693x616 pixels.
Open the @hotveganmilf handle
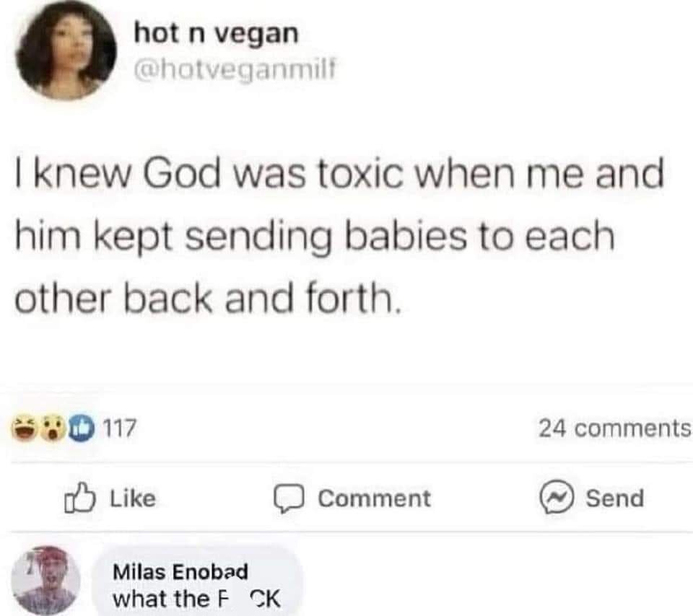tap(234, 70)
